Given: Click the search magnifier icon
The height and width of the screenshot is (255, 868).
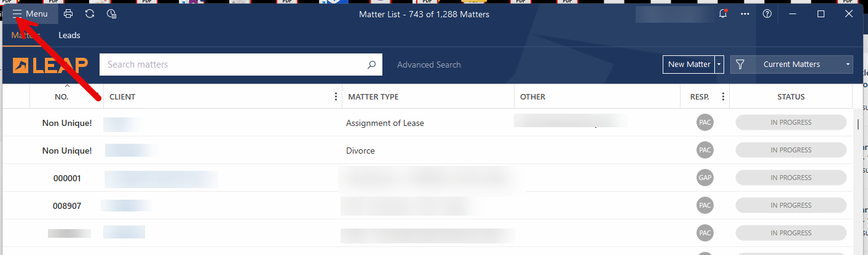Looking at the screenshot, I should point(371,65).
